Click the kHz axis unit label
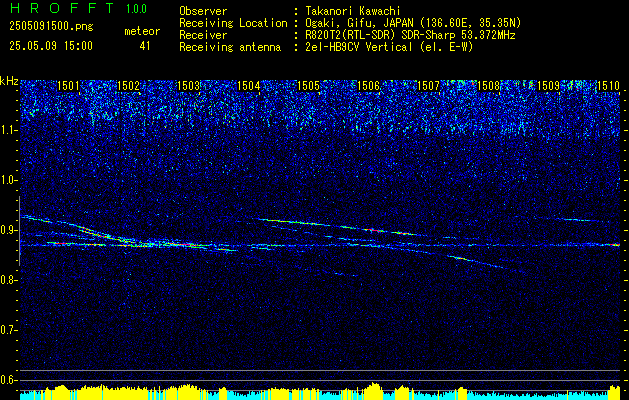This screenshot has width=629, height=400. (9, 81)
